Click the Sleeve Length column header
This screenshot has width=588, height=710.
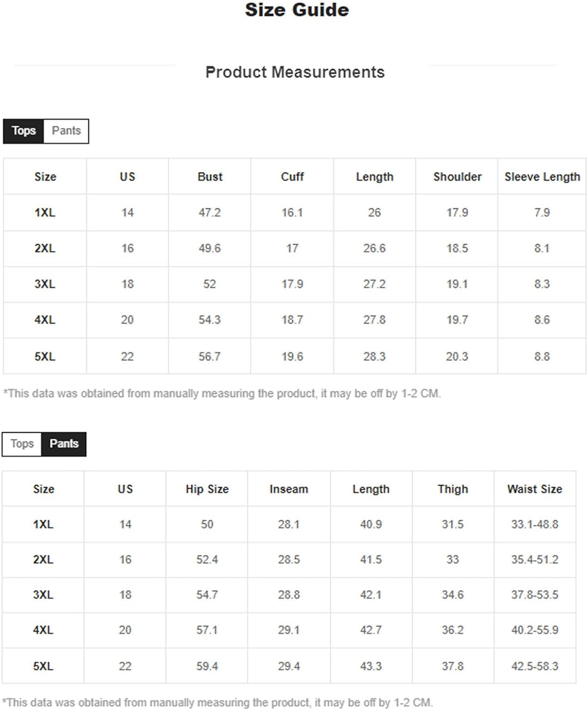pyautogui.click(x=542, y=177)
